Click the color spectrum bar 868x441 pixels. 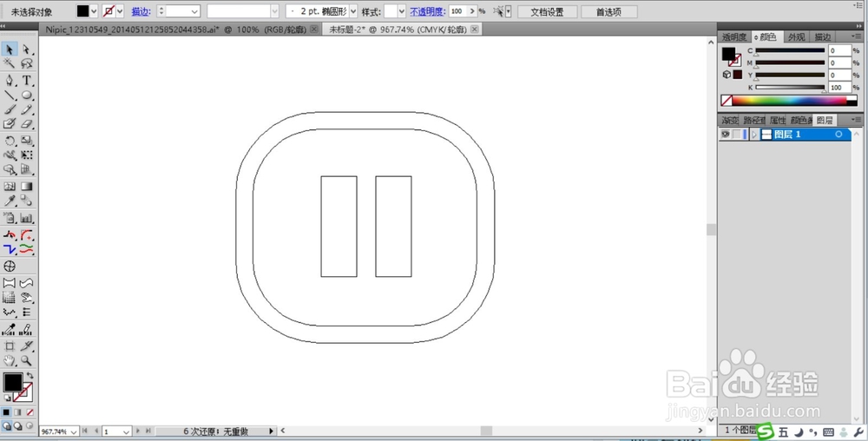pos(789,101)
